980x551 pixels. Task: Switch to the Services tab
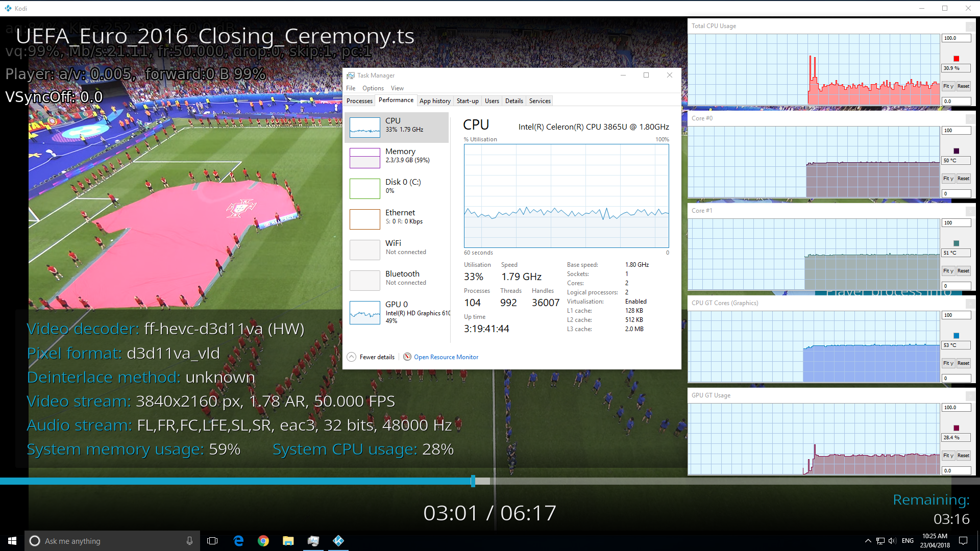click(x=540, y=101)
